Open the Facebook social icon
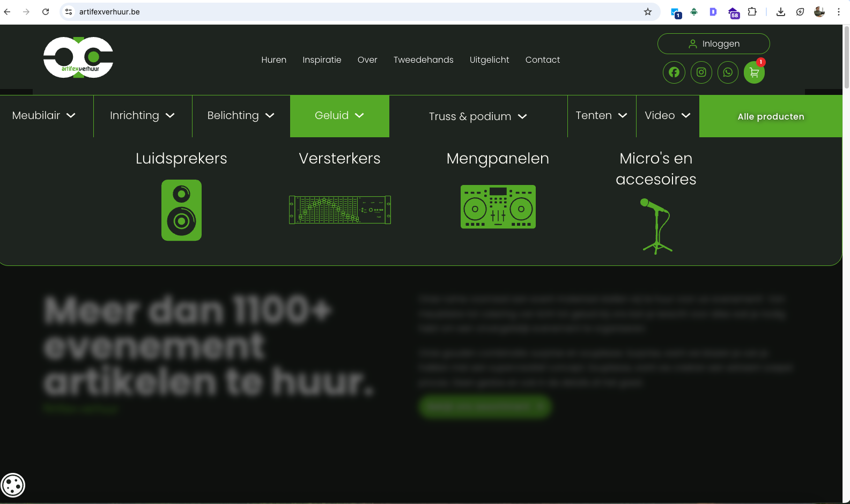Screen dimensions: 850x504 [674, 72]
